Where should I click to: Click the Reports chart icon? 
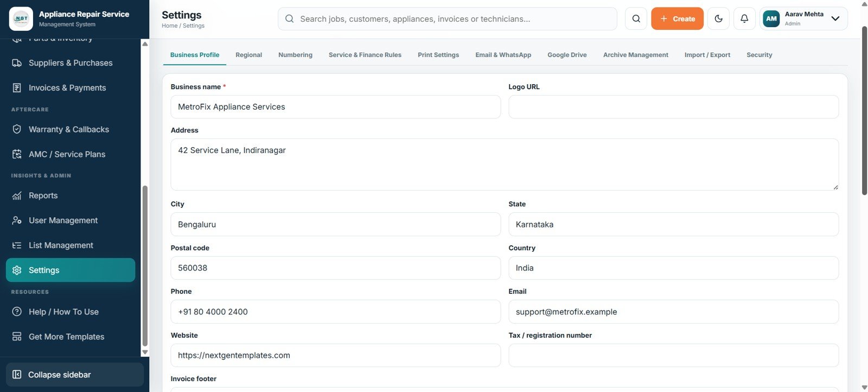click(17, 195)
